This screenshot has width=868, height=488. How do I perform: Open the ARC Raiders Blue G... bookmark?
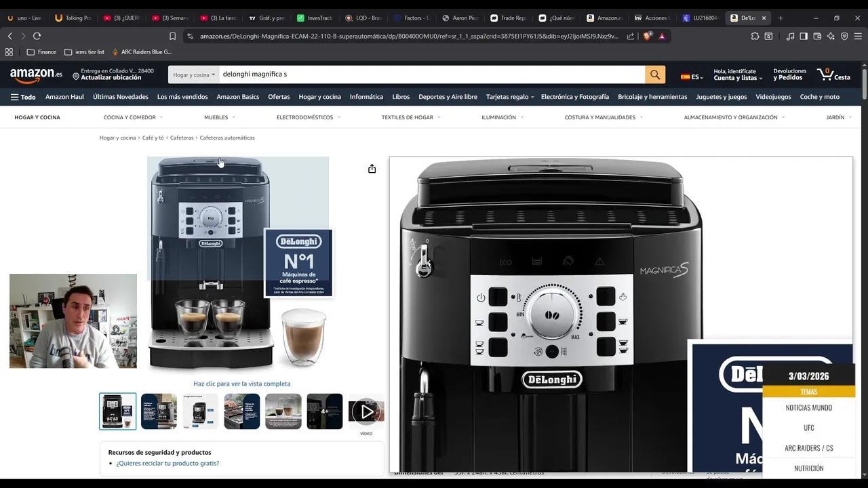pos(142,52)
